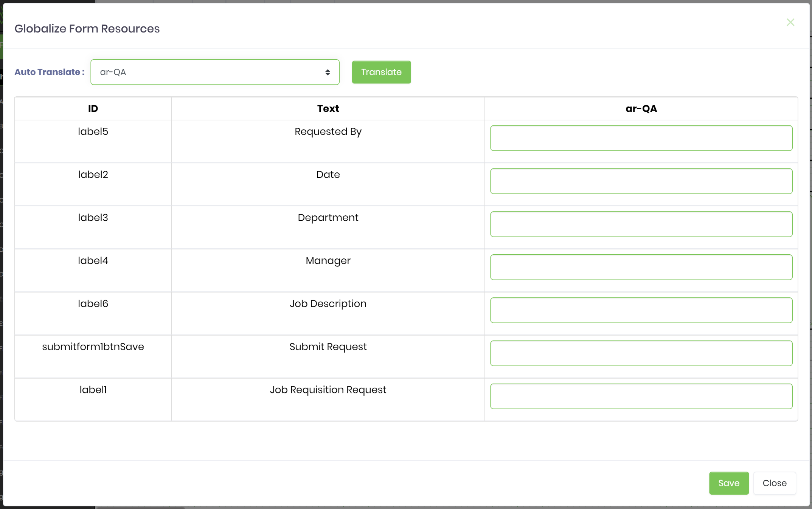
Task: Click the translation field for Date
Action: (x=641, y=181)
